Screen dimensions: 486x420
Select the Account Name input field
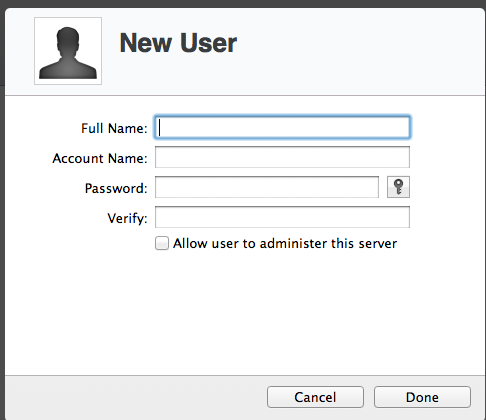(282, 157)
